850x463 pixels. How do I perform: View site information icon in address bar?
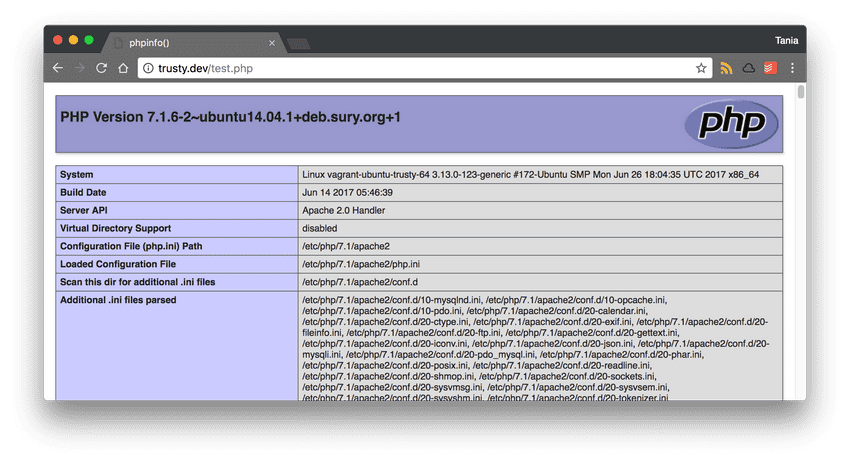coord(148,68)
